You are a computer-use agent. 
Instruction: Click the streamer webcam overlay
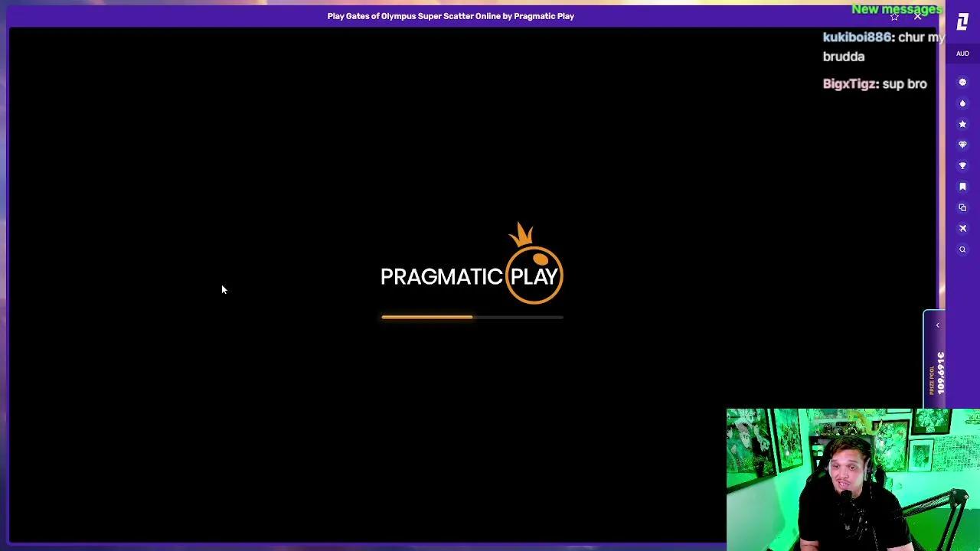tap(853, 480)
